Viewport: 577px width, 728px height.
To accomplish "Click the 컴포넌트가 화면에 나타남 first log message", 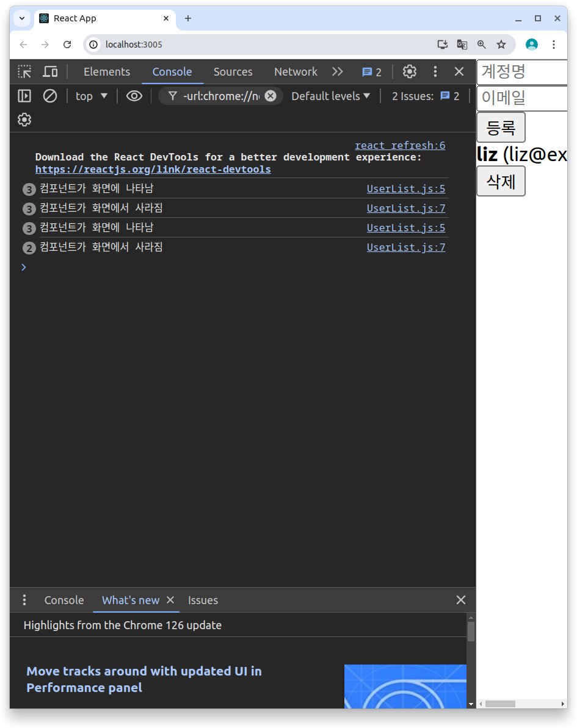I will pyautogui.click(x=96, y=188).
